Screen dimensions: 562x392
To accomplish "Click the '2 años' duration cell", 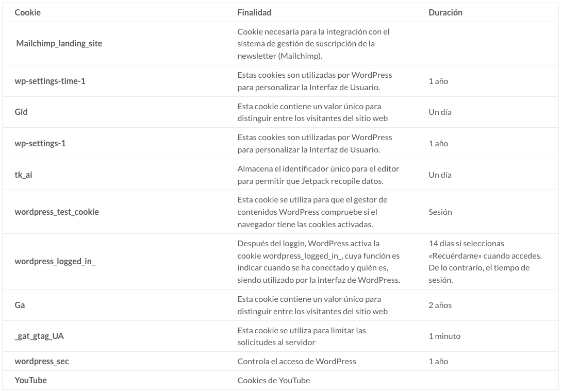I will point(440,305).
